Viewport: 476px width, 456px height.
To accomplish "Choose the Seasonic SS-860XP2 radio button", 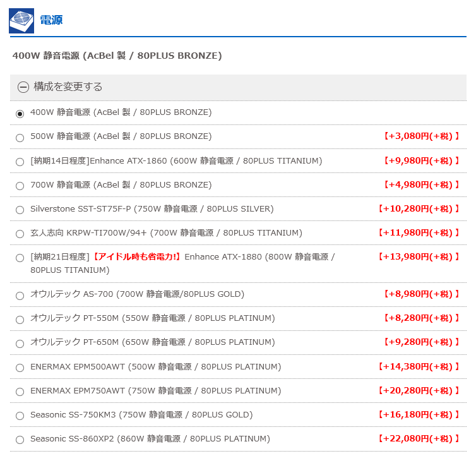I will (x=20, y=440).
